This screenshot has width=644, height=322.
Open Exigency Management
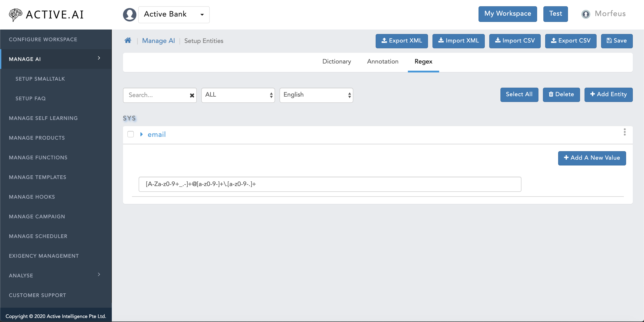[x=44, y=256]
